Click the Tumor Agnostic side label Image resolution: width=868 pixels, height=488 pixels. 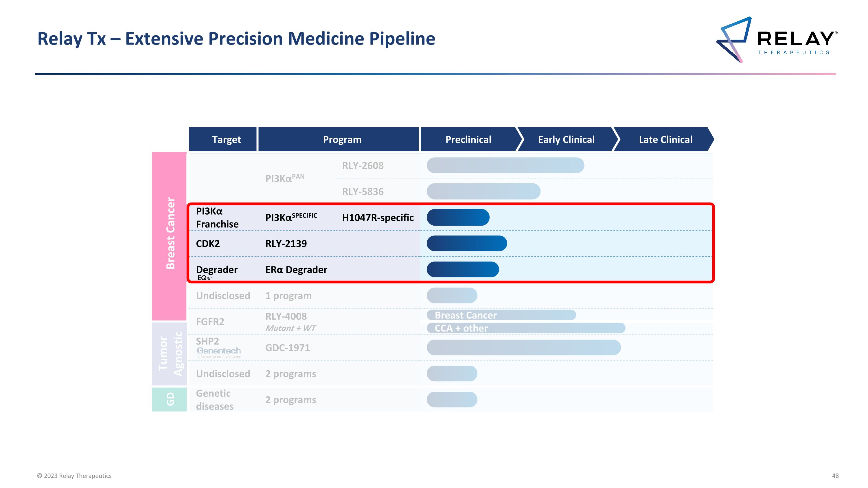coord(170,353)
